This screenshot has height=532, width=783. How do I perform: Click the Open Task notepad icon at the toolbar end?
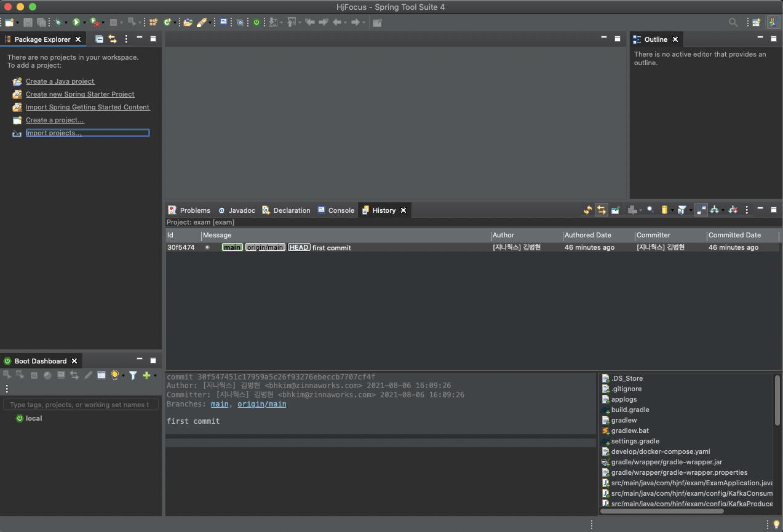(x=377, y=22)
